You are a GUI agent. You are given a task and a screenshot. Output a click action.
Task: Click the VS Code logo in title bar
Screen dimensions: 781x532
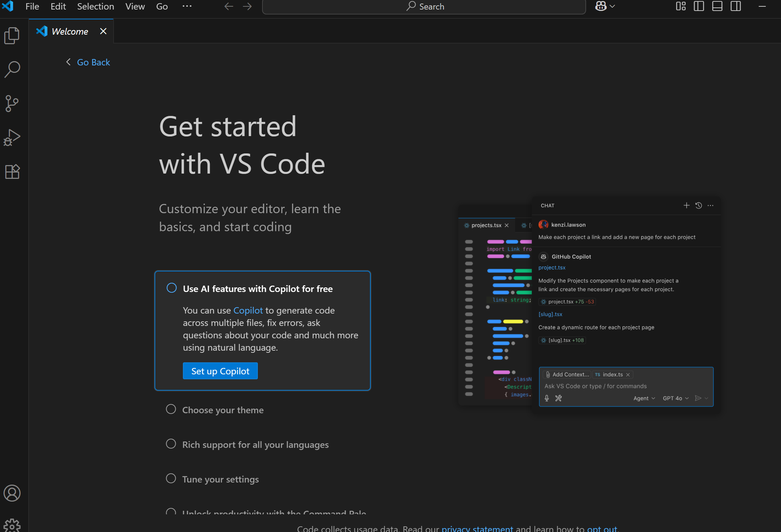[8, 6]
